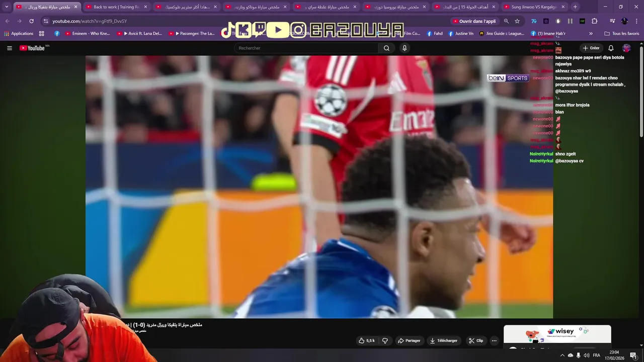Switch to the 'أهداف الجولة 15' tab
644x362 pixels.
(464, 7)
